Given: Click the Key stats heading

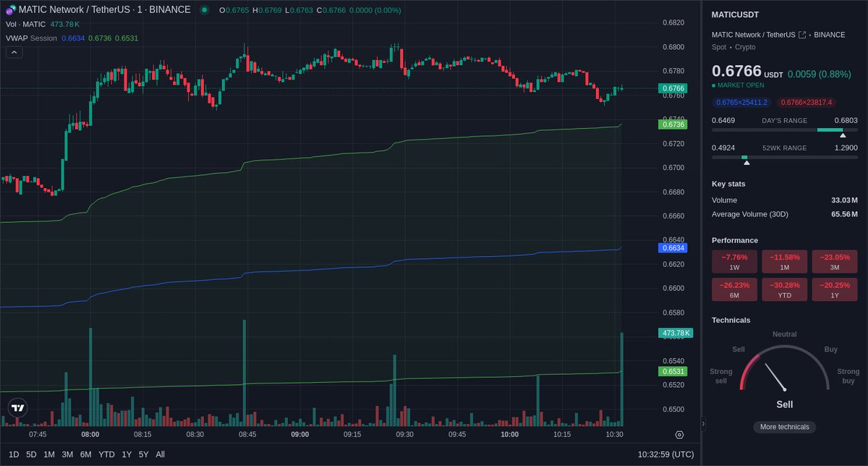Looking at the screenshot, I should click(x=728, y=184).
